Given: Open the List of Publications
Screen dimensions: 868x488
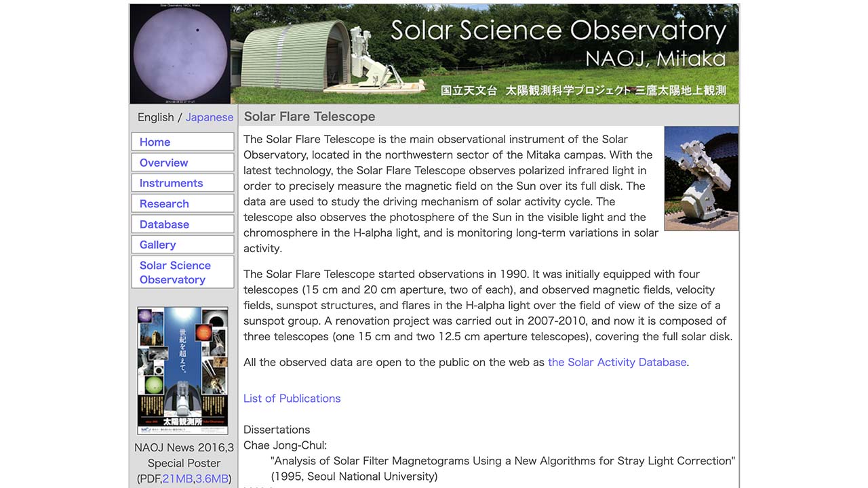Looking at the screenshot, I should click(292, 398).
